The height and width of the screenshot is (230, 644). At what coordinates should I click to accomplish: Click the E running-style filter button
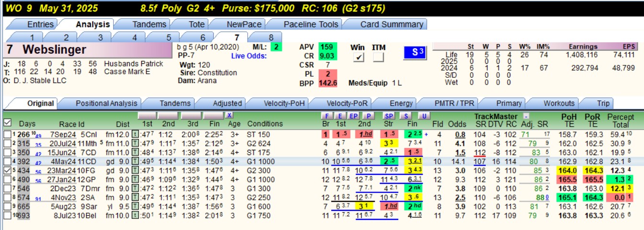(340, 116)
